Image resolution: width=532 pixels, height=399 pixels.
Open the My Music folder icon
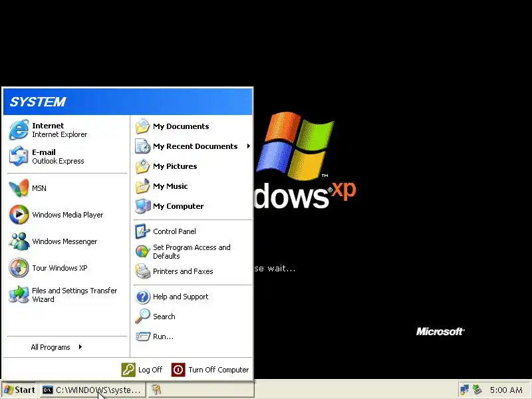pos(142,186)
